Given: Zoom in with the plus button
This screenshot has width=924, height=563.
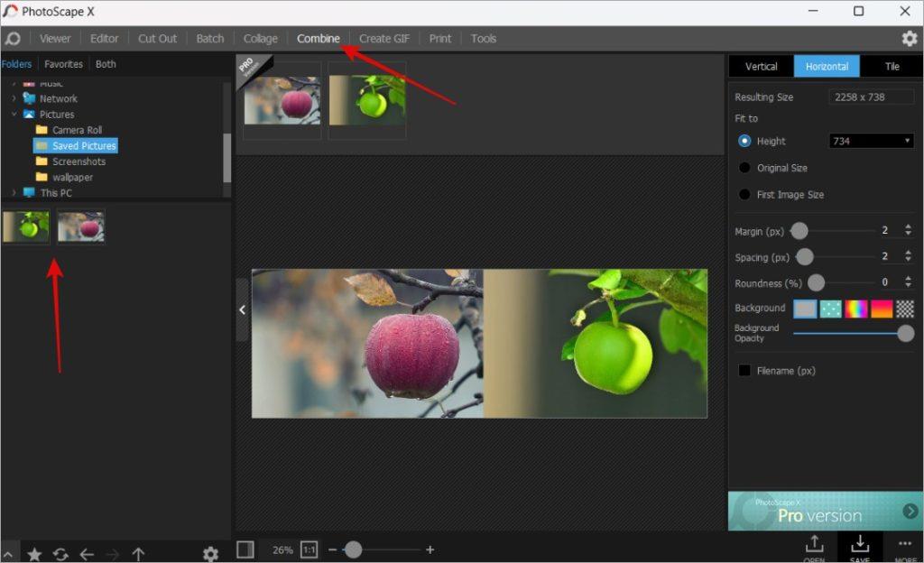Looking at the screenshot, I should coord(430,549).
